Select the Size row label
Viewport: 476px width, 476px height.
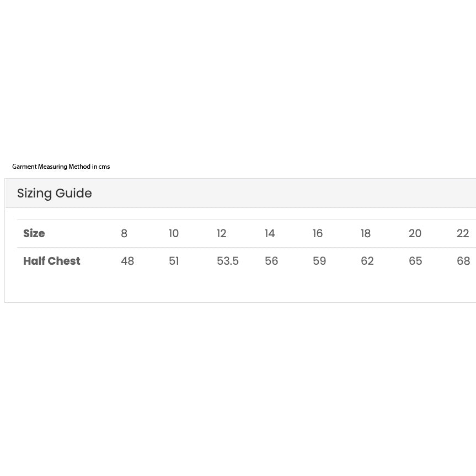coord(34,233)
